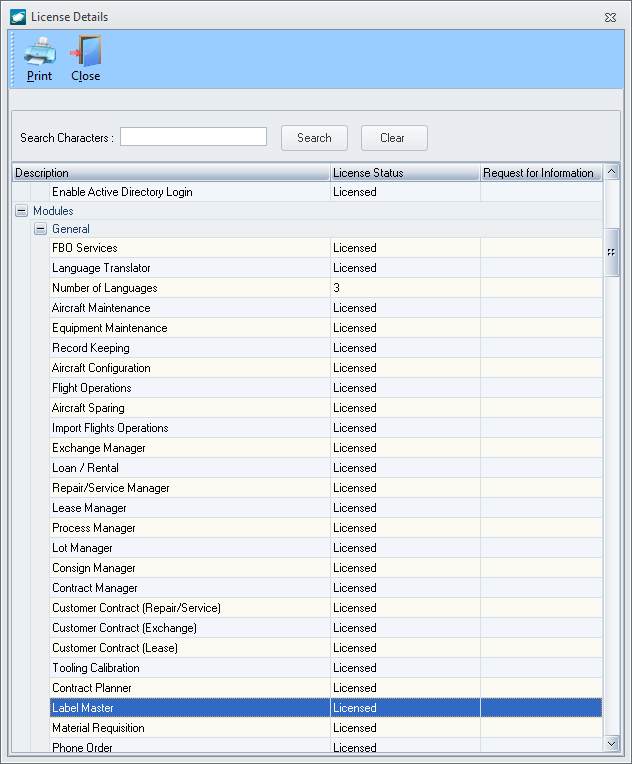Click Request for Information cell of Label Master
Screen dimensions: 632x764
point(541,707)
